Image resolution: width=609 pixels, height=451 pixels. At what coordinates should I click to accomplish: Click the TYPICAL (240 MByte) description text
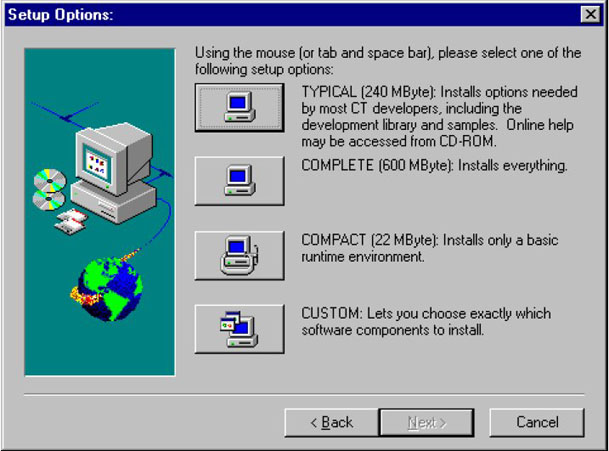439,117
